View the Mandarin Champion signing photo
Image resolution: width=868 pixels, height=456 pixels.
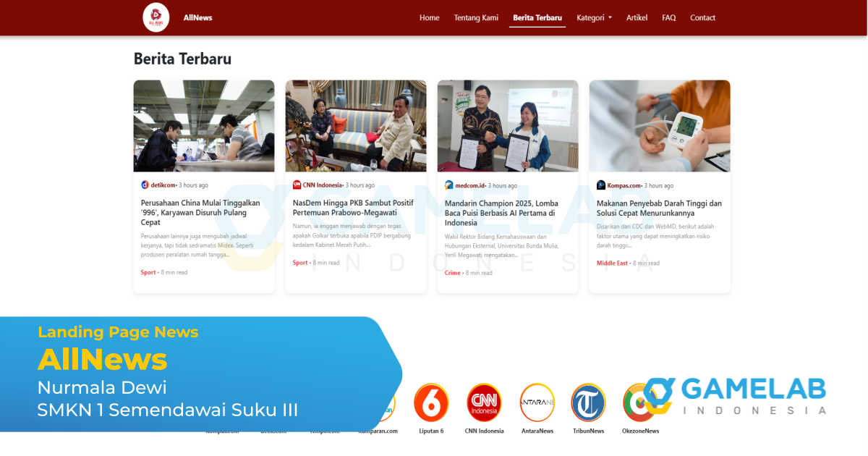(x=508, y=126)
